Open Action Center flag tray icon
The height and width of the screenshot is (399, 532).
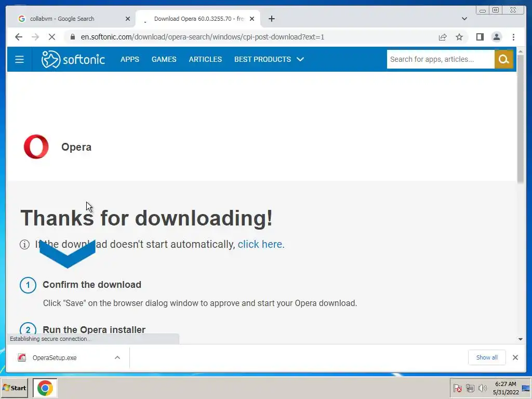457,388
